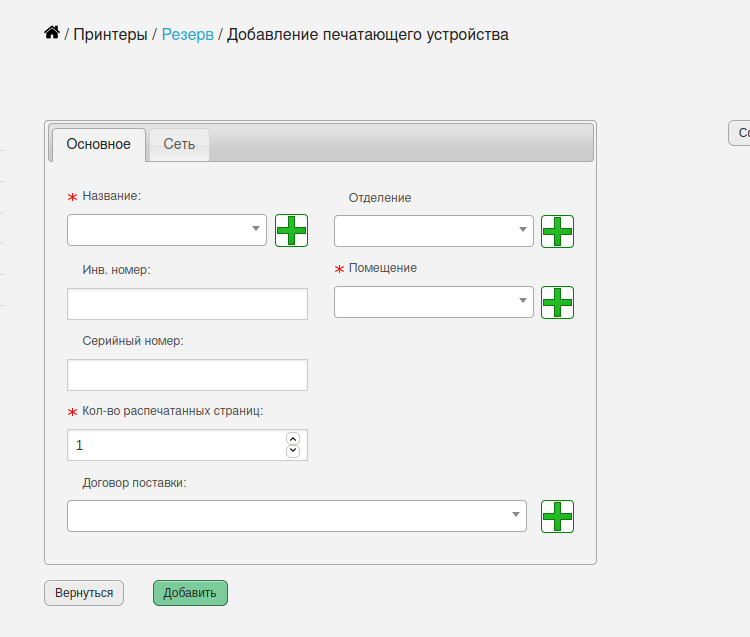This screenshot has height=637, width=750.
Task: Click the Вернуться button
Action: click(x=84, y=593)
